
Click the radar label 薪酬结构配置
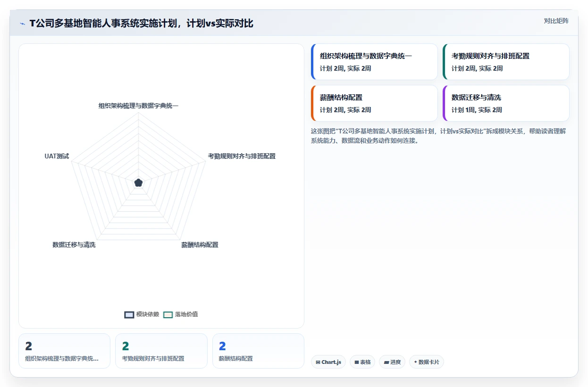click(x=200, y=245)
